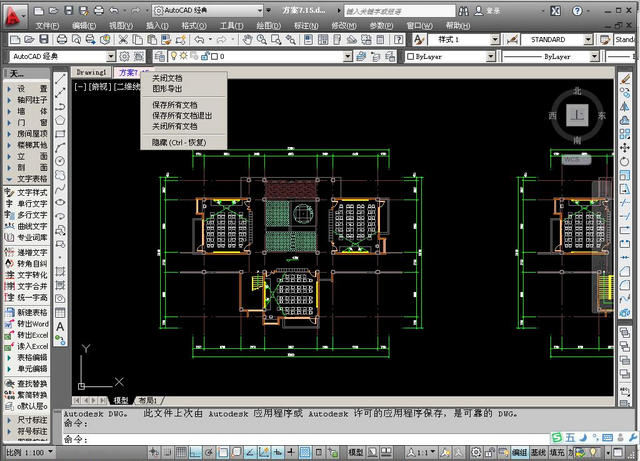Switch to the Drawing1 document tab
This screenshot has height=461, width=640.
[91, 73]
